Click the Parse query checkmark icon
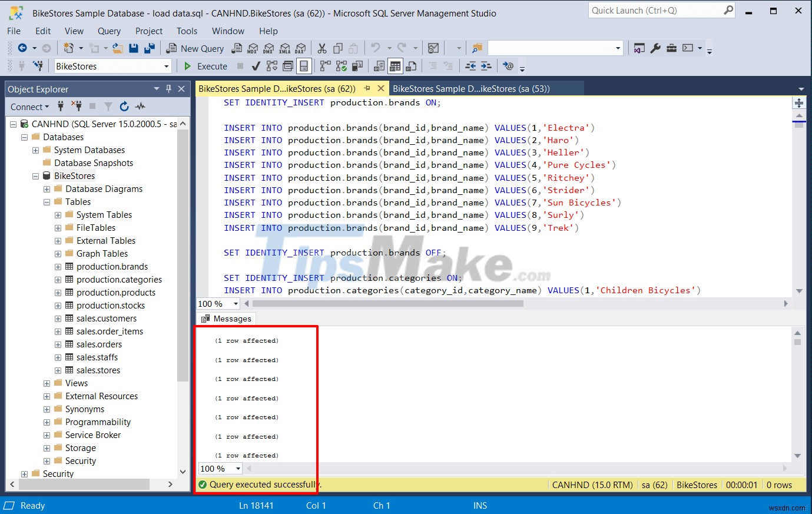Screen dimensions: 812x514 coord(255,66)
